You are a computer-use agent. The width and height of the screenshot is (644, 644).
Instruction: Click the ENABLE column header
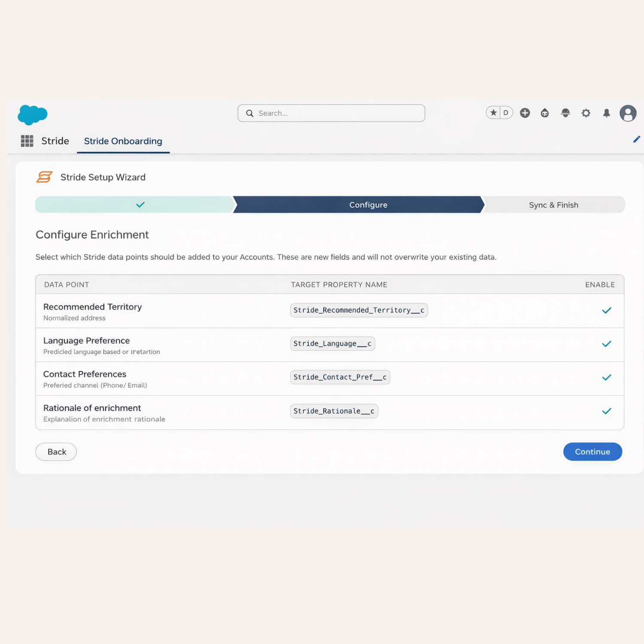click(x=600, y=285)
